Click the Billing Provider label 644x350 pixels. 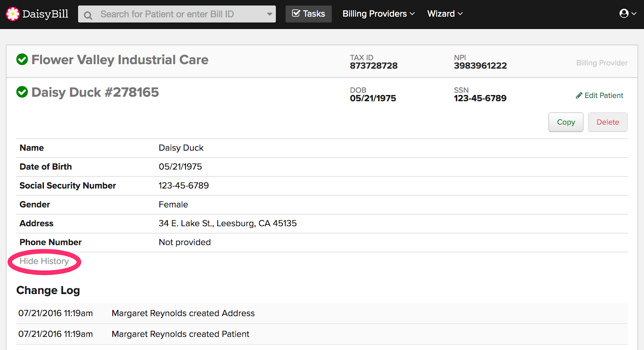point(602,63)
